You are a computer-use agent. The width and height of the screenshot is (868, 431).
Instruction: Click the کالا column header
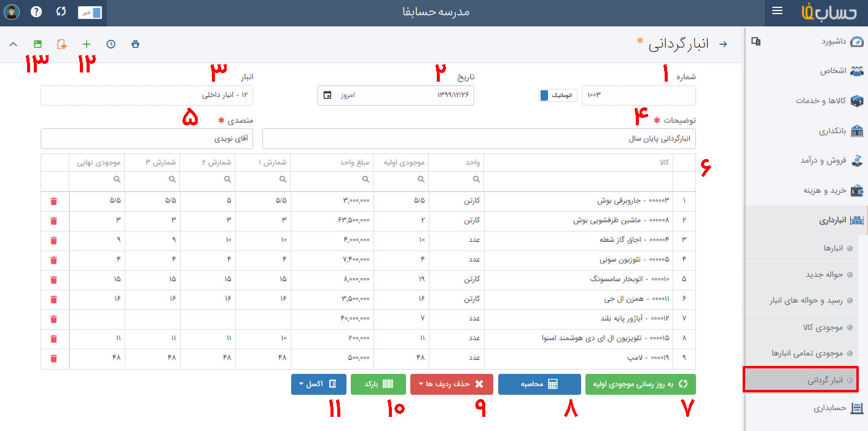click(579, 163)
